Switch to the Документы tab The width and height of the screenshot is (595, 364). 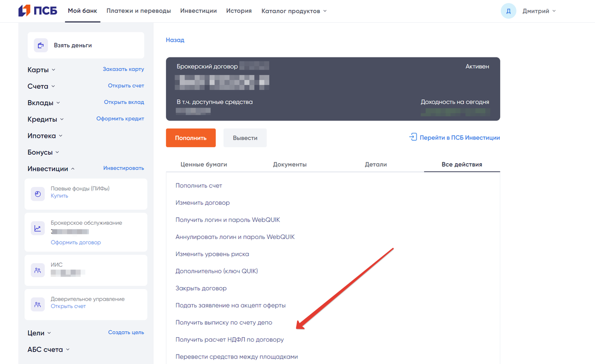[x=290, y=164]
